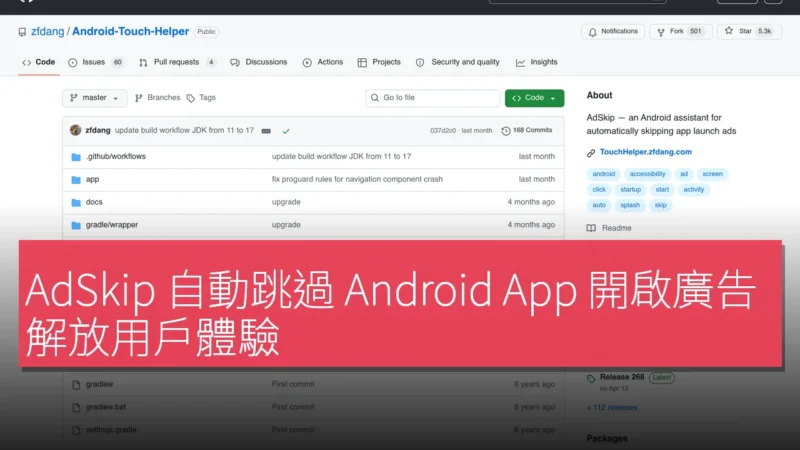Open the zfdang owner link
Viewport: 800px width, 450px height.
[x=47, y=32]
